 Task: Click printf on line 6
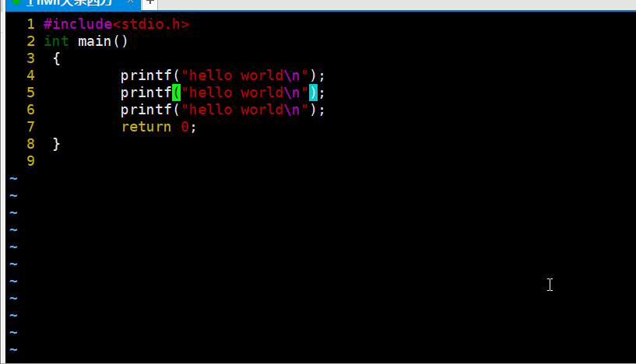tap(146, 110)
